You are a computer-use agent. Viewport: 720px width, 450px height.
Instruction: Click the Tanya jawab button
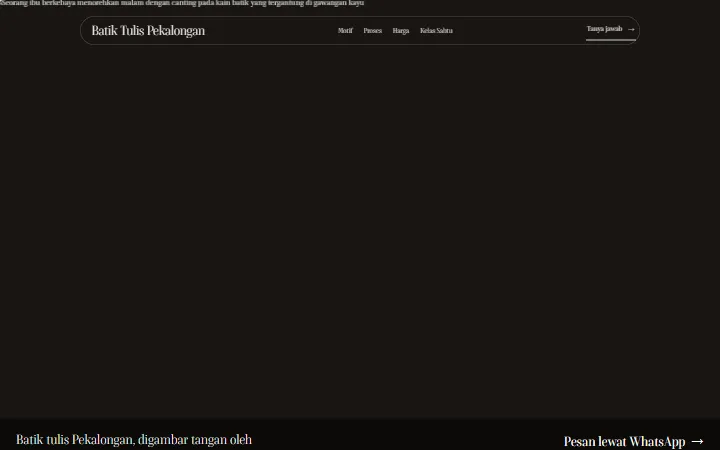click(611, 29)
